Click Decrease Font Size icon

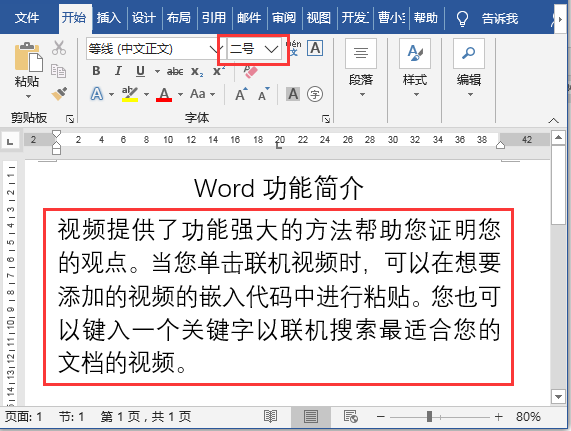pos(263,94)
